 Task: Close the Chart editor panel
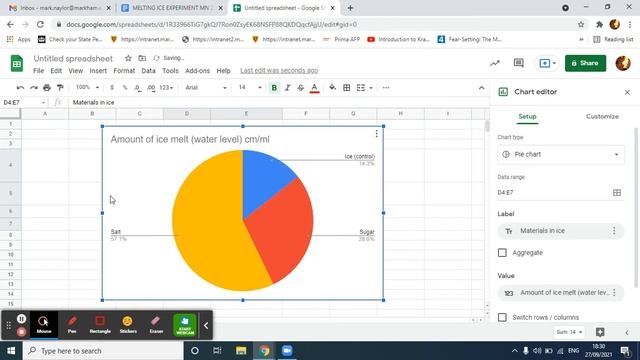627,92
